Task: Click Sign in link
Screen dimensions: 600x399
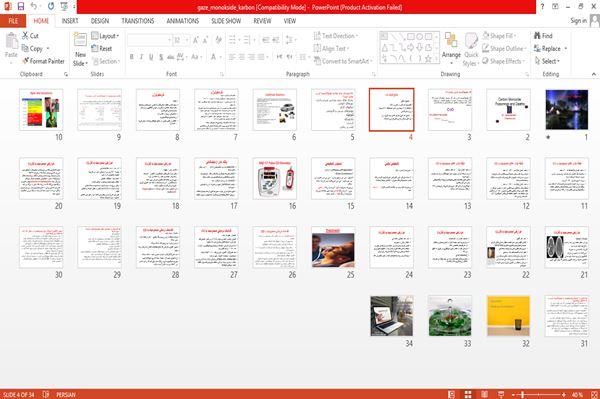Action: (578, 21)
